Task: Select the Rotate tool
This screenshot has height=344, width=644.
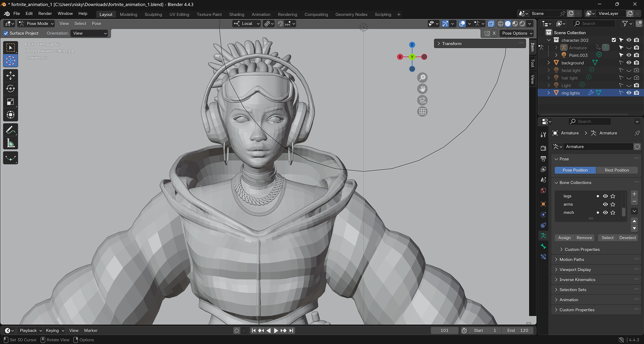Action: (x=10, y=89)
